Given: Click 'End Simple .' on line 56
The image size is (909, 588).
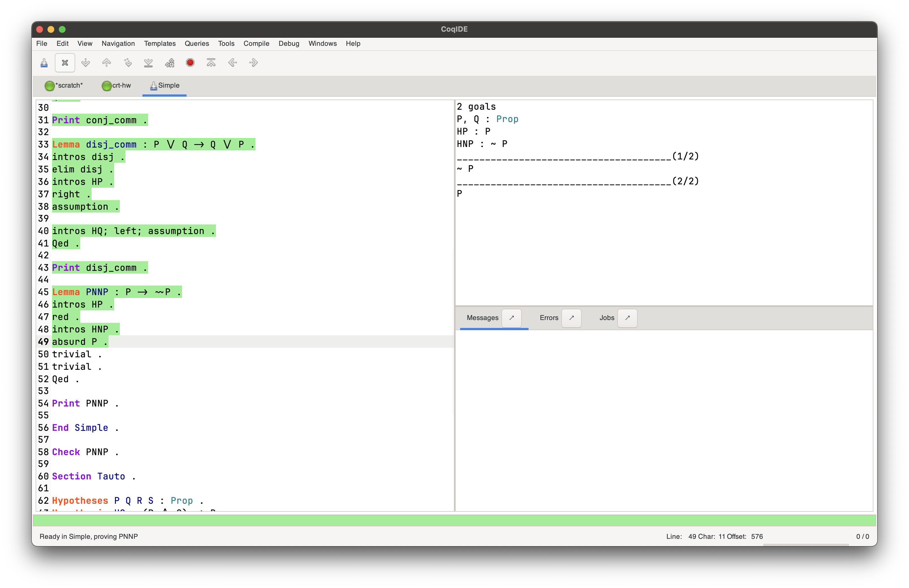Looking at the screenshot, I should pos(85,428).
